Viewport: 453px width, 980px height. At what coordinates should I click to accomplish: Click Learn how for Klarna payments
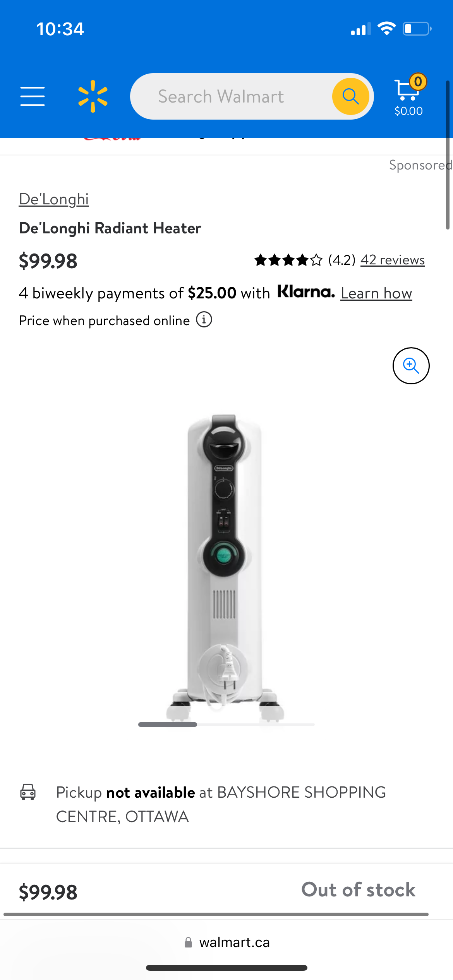(376, 293)
